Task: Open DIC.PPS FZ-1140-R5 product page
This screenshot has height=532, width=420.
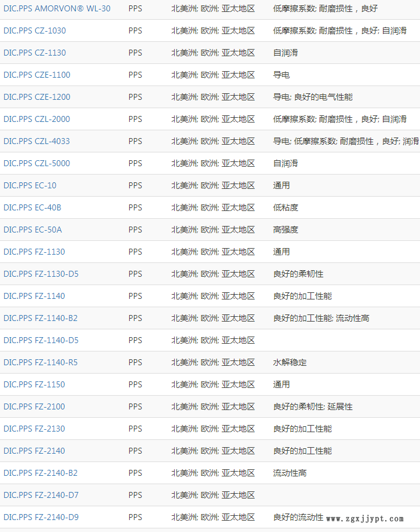Action: coord(41,362)
